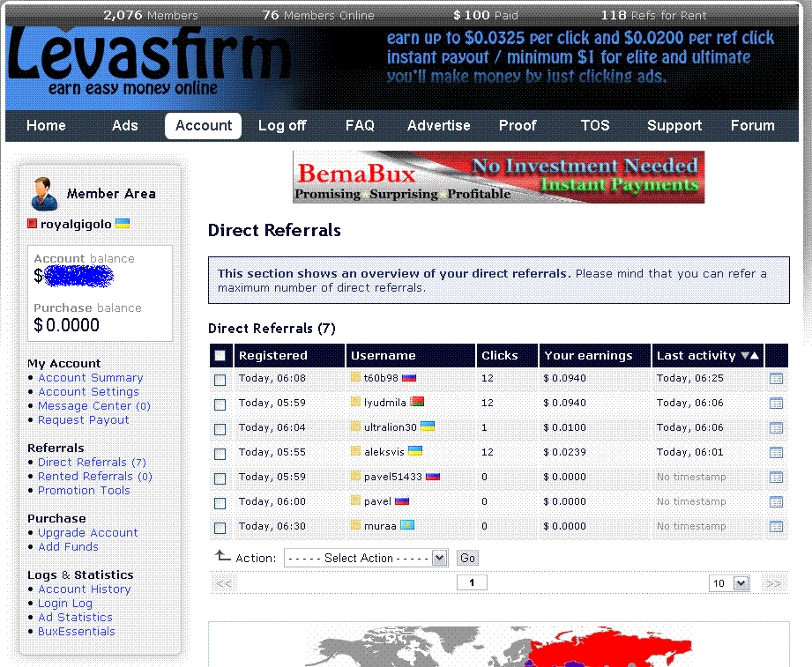Click the note icon beside t60b98

(355, 377)
